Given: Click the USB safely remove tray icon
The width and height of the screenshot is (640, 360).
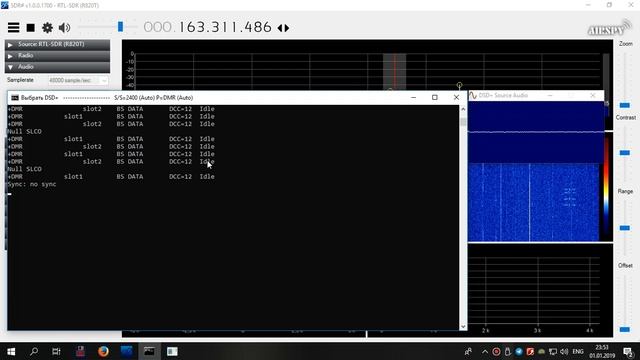Looking at the screenshot, I should coord(507,351).
